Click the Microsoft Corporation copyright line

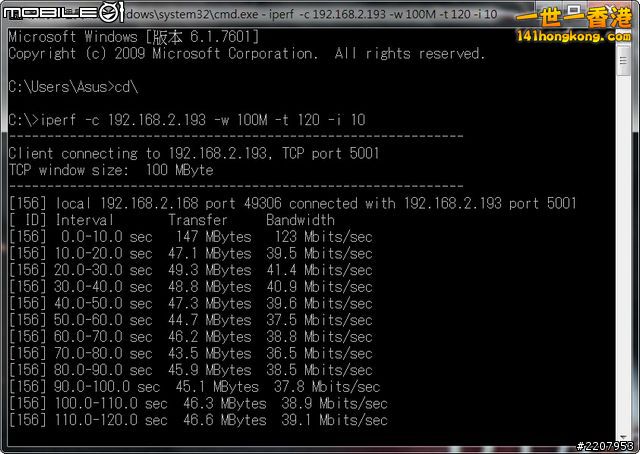(x=246, y=53)
